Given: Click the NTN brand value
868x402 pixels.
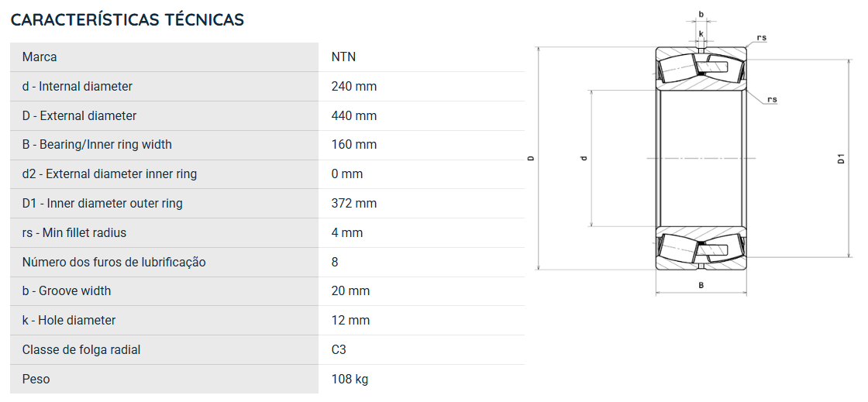Looking at the screenshot, I should [x=343, y=57].
